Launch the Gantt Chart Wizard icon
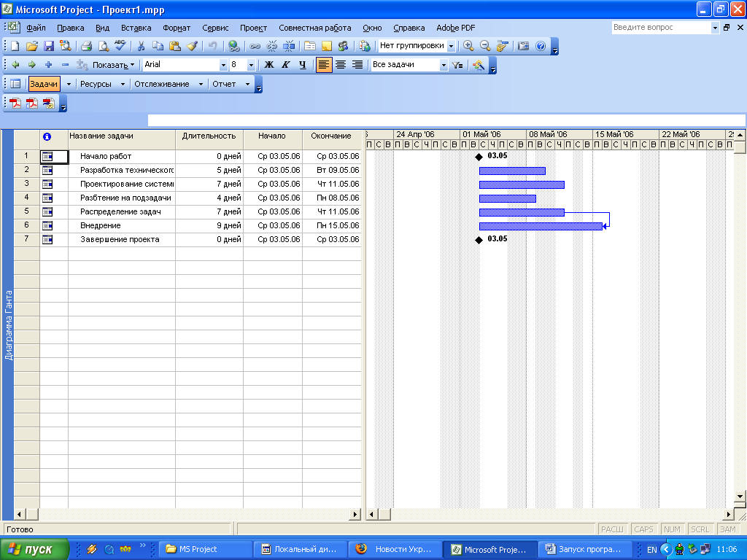The image size is (747, 560). (479, 65)
